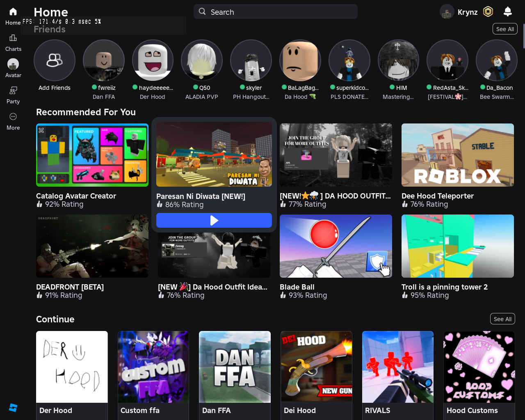Click Q50's ALADIA PVP status text

tap(202, 97)
